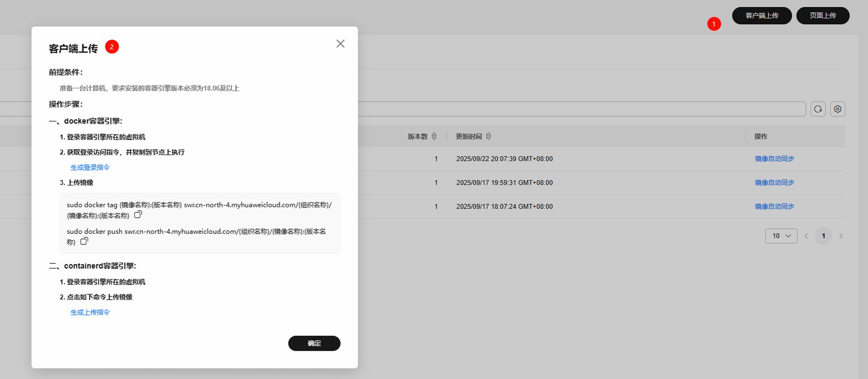Screen dimensions: 868x379
Task: Click 生成登录指令 link
Action: point(90,167)
